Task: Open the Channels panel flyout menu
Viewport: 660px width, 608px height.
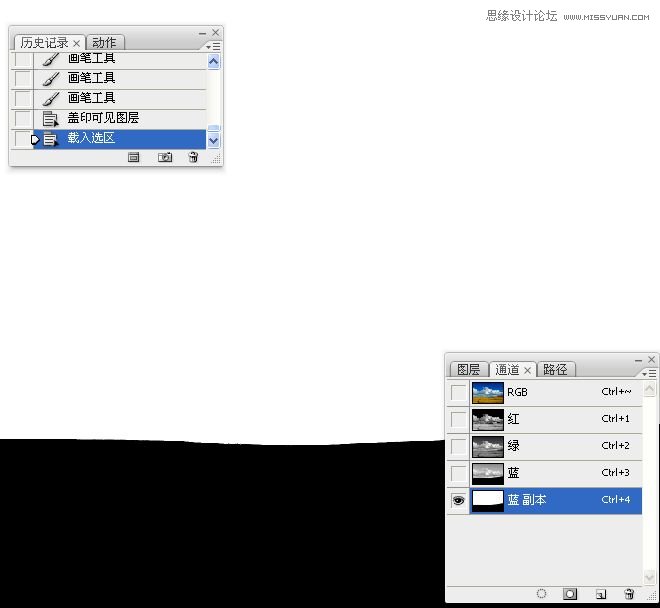Action: 649,373
